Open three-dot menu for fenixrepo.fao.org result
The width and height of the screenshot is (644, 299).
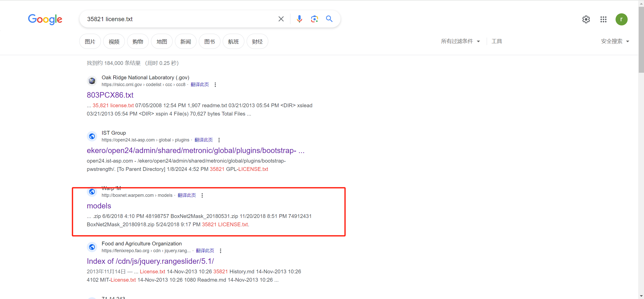pos(220,251)
